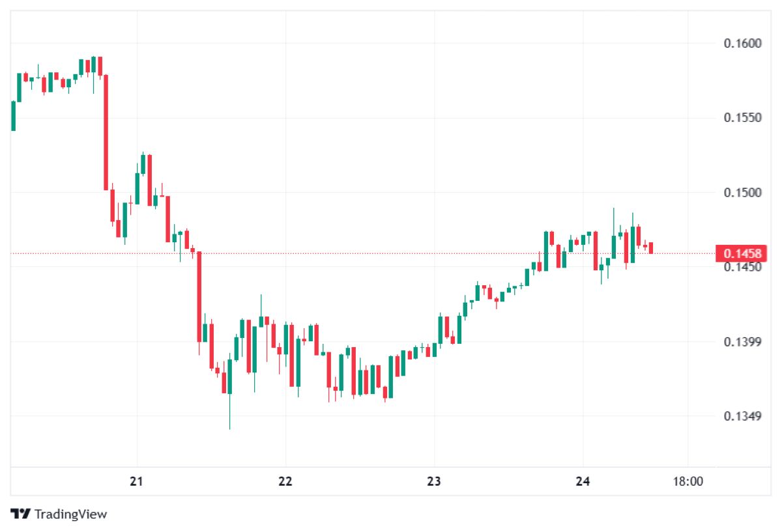Select the 0.1550 price scale label
Viewport: 782px width, 532px height.
point(742,118)
